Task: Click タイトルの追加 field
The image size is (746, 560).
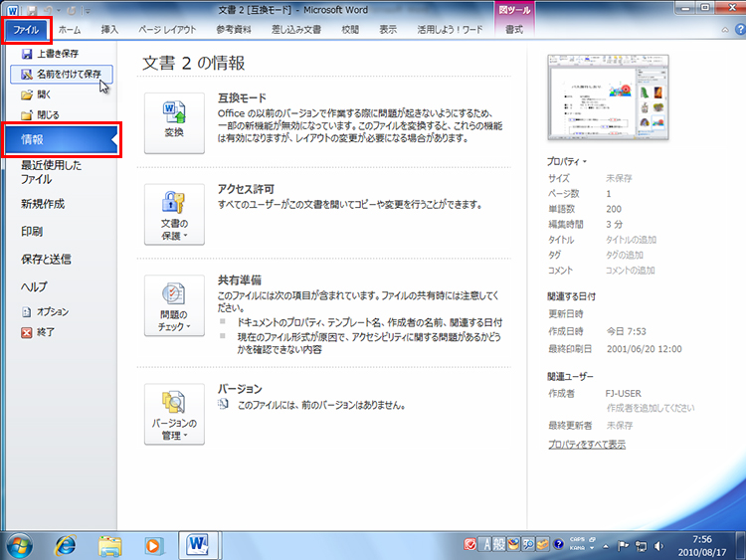Action: [x=631, y=240]
